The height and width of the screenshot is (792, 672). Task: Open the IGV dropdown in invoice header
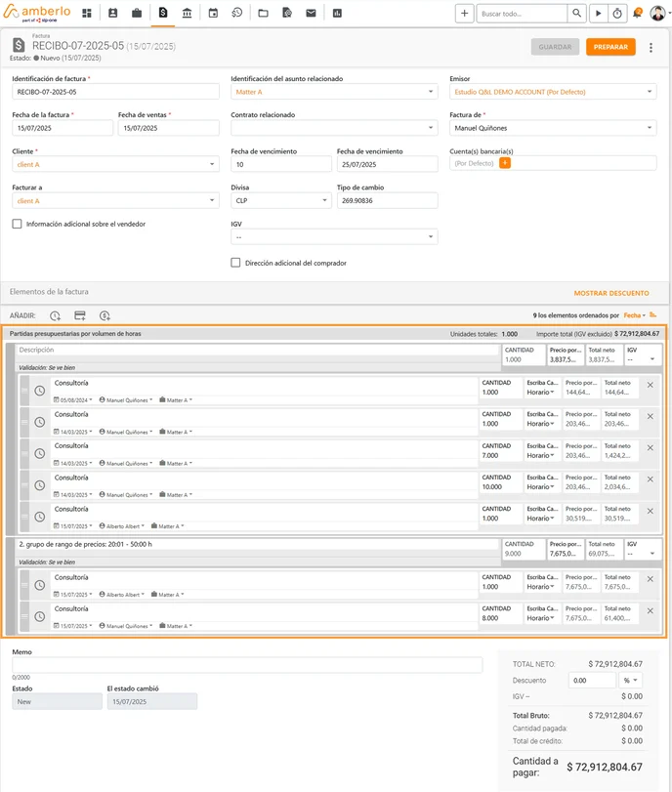coord(334,237)
